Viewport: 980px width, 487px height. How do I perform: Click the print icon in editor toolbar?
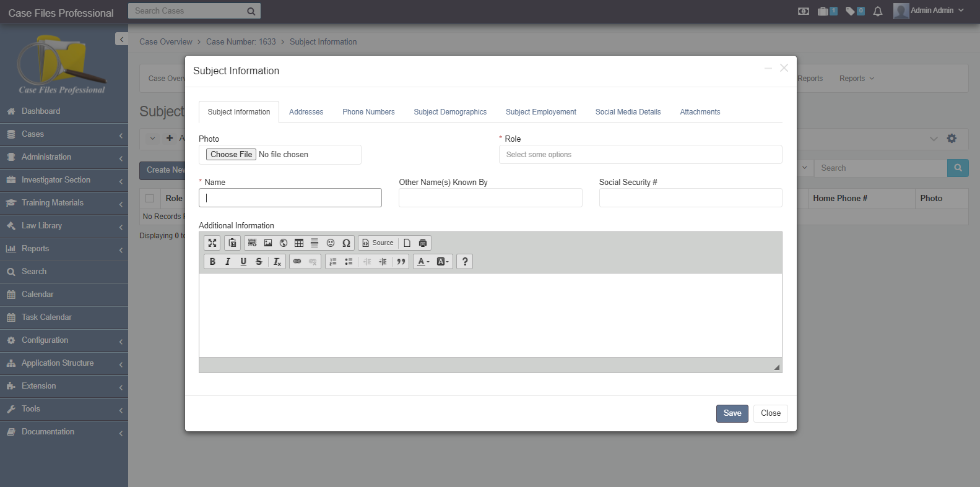pyautogui.click(x=423, y=243)
